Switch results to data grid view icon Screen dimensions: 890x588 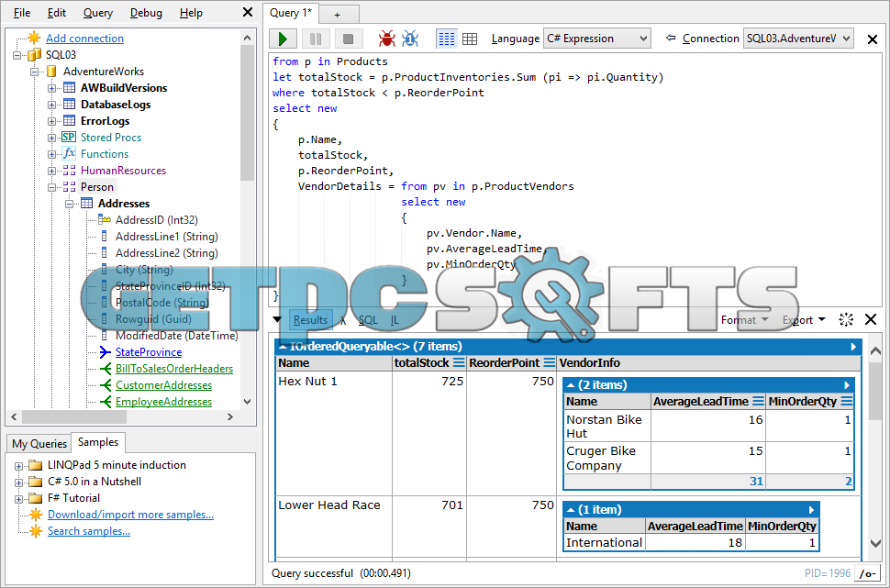470,39
